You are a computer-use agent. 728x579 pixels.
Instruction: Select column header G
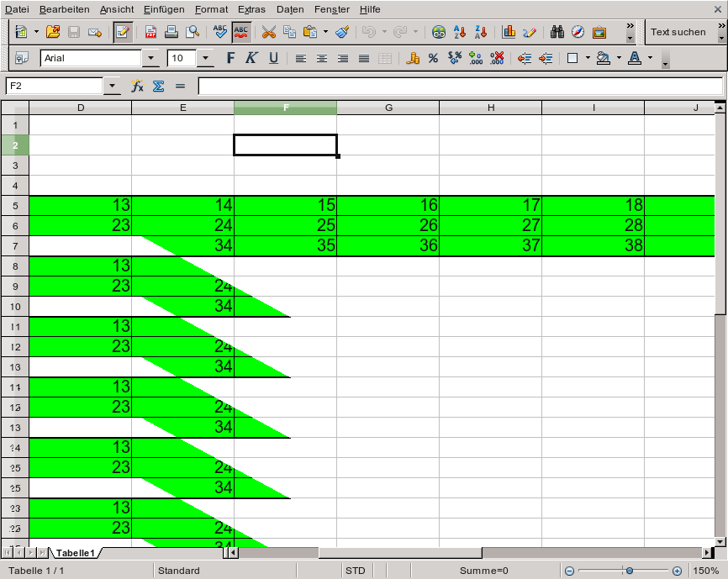pyautogui.click(x=388, y=108)
